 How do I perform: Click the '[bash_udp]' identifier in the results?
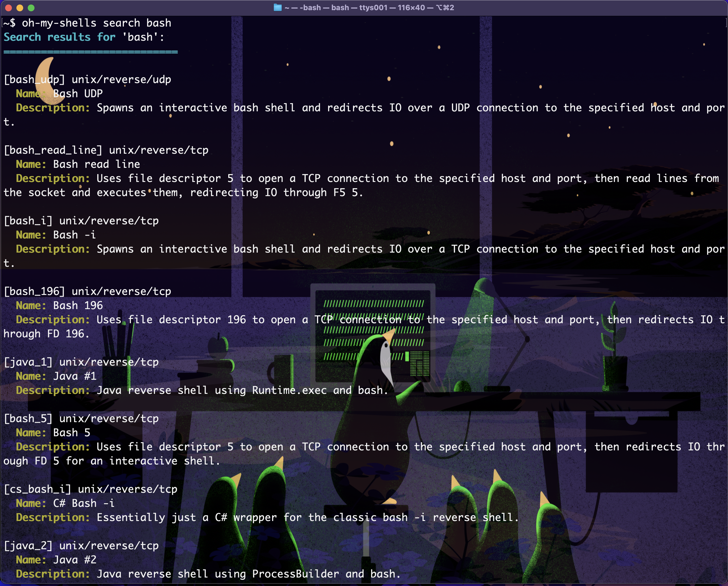click(34, 80)
